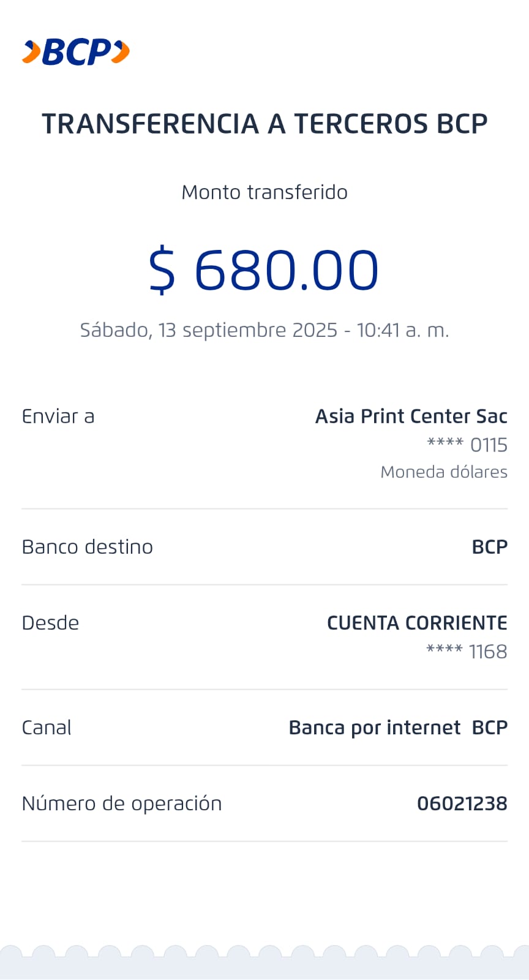Click the Moneda dólares text
The width and height of the screenshot is (529, 980).
pyautogui.click(x=444, y=472)
